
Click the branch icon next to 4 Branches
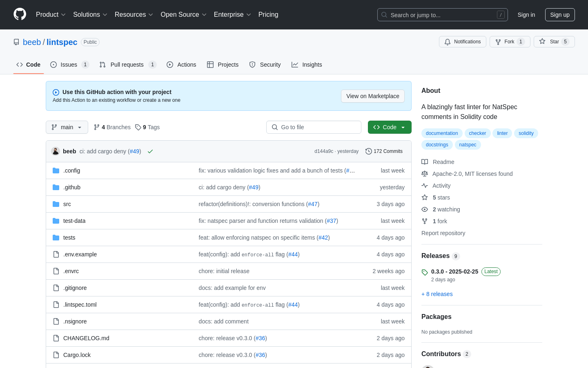click(97, 127)
